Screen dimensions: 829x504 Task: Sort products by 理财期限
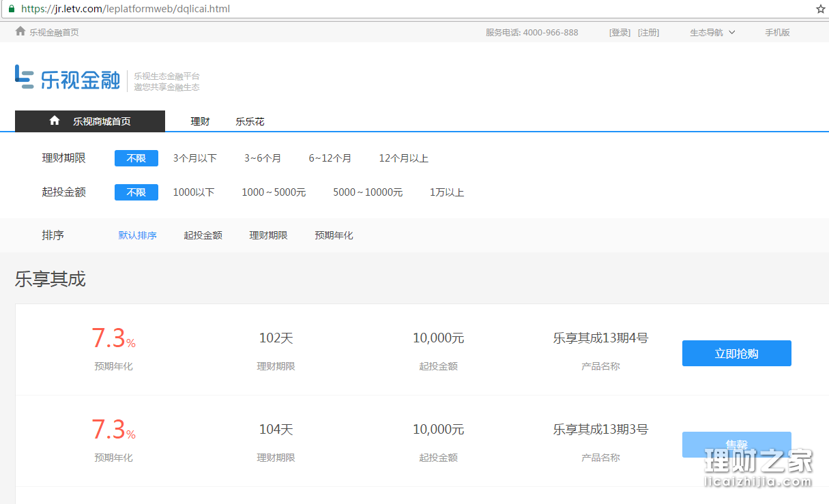268,235
